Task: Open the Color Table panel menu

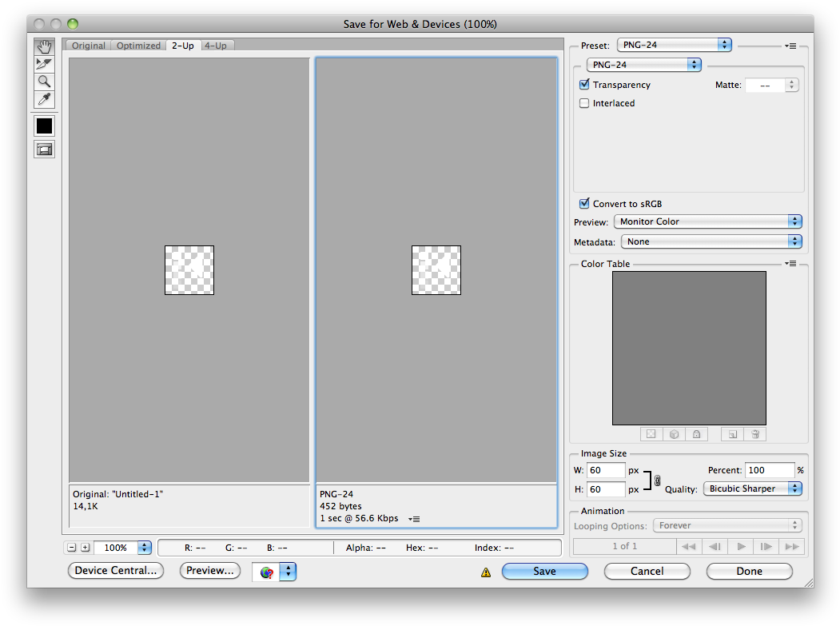Action: (790, 263)
